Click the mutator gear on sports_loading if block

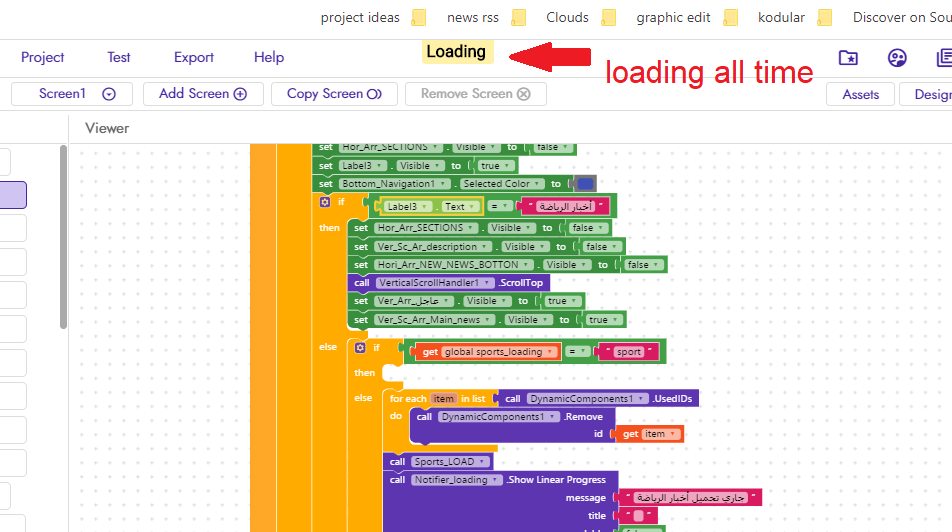(x=360, y=347)
